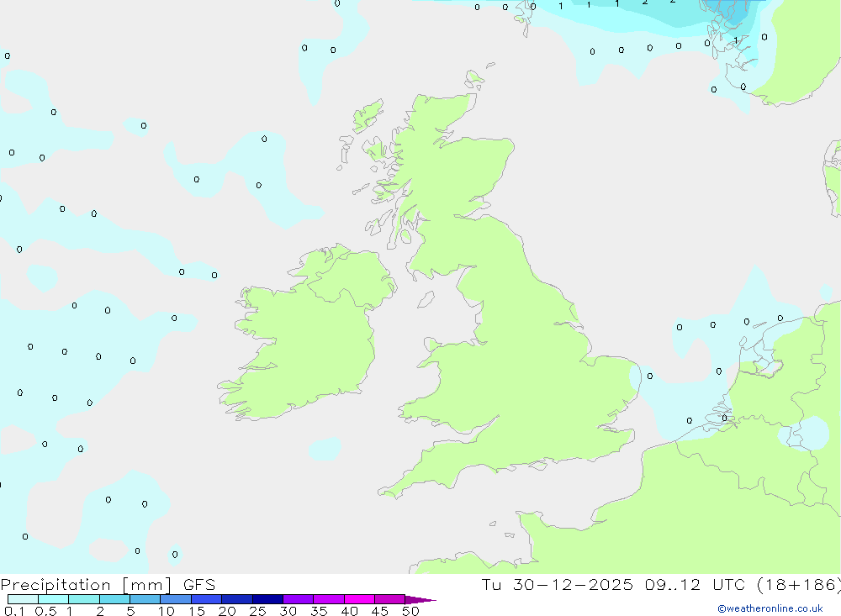
Task: Click the legend swatch between 1 and 2
Action: 84,599
